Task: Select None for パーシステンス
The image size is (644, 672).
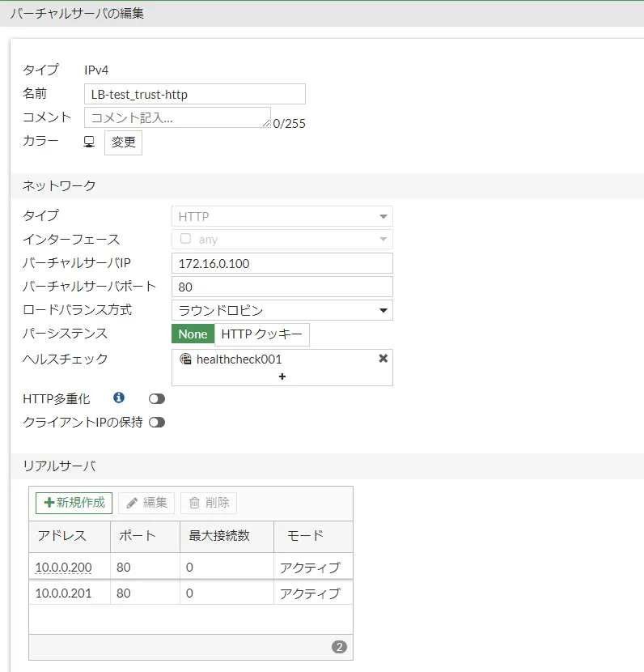Action: click(193, 334)
